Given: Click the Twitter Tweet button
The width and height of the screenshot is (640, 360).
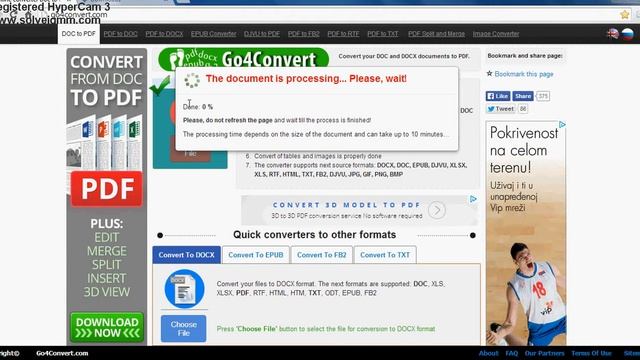Looking at the screenshot, I should tap(500, 109).
